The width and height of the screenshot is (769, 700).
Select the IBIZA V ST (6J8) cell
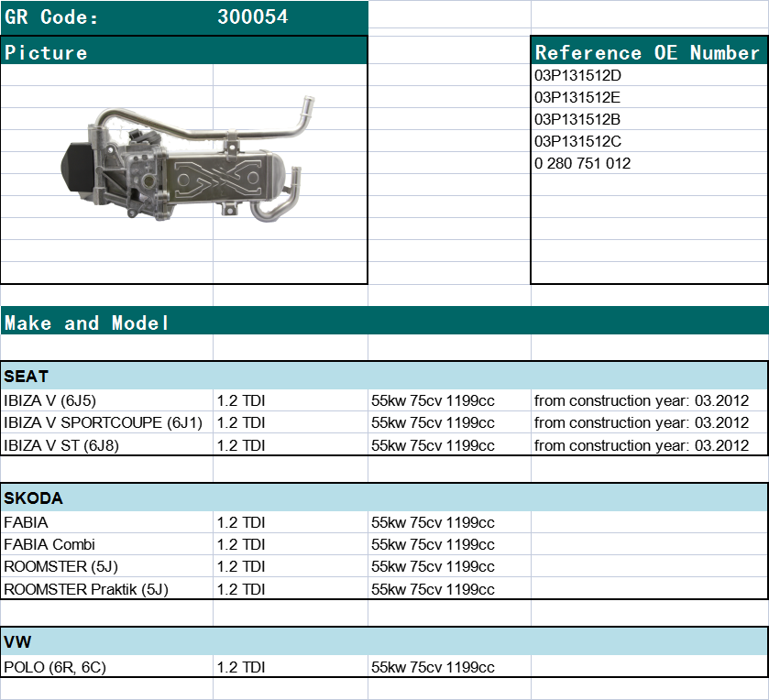click(x=107, y=445)
